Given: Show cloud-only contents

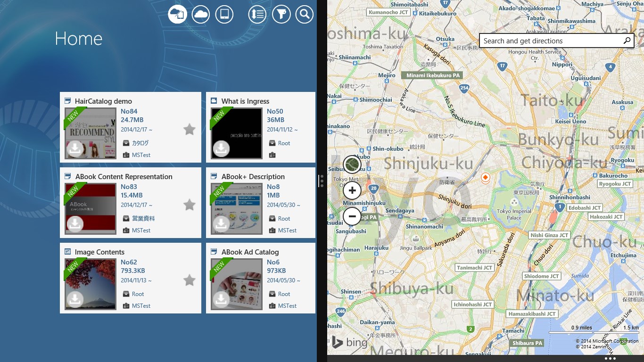Looking at the screenshot, I should pos(201,14).
